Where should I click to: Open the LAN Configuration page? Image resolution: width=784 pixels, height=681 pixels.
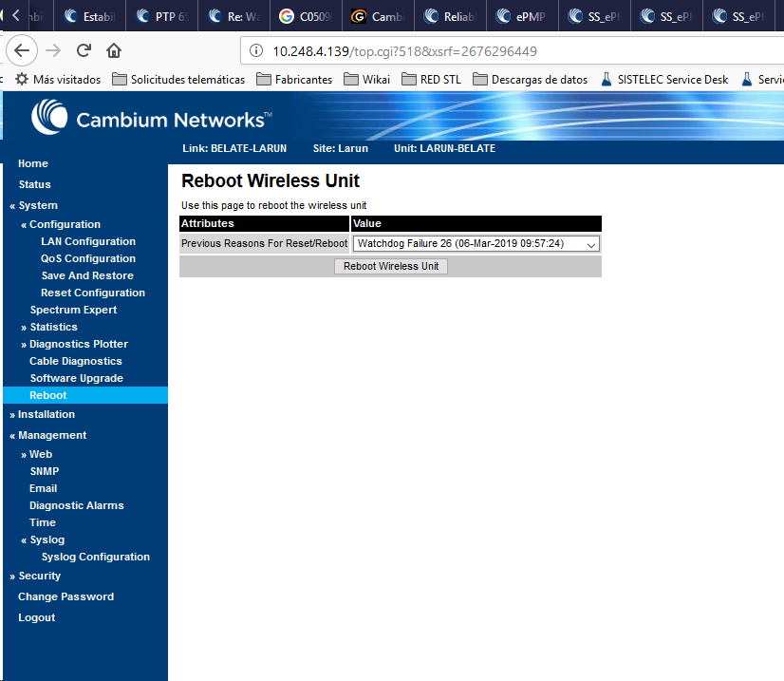click(87, 241)
